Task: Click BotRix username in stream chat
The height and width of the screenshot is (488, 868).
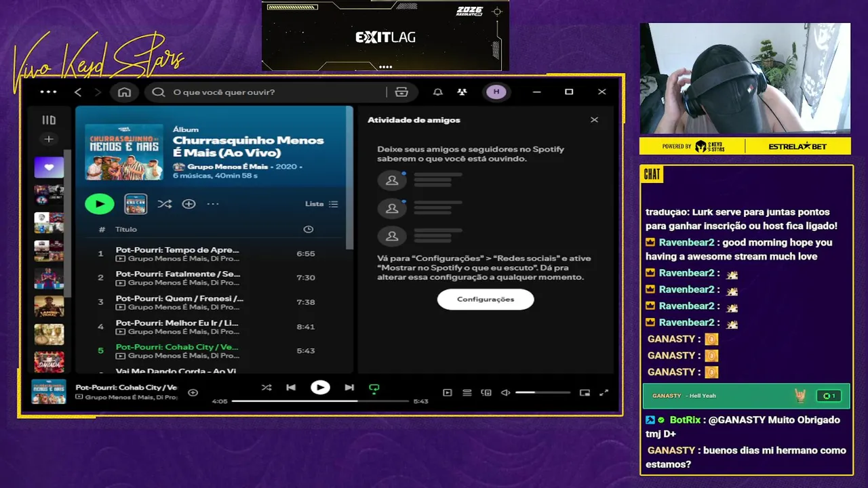Action: click(x=685, y=420)
